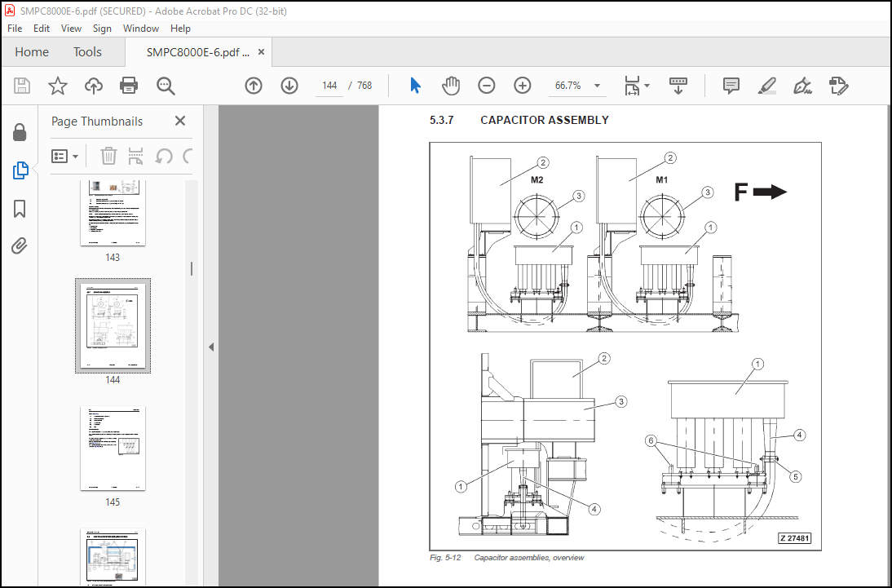Open the Attachments paperclip panel
This screenshot has height=588, width=892.
click(20, 246)
